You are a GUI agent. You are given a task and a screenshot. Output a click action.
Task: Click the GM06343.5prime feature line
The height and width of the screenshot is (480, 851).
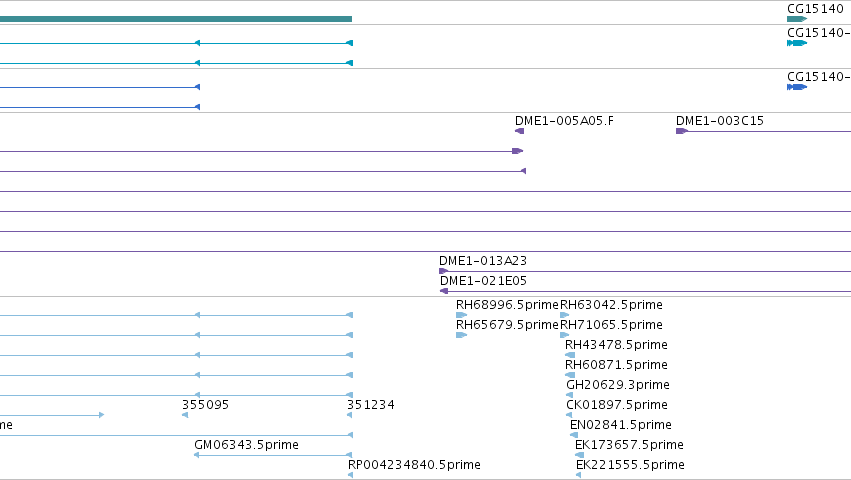[273, 455]
